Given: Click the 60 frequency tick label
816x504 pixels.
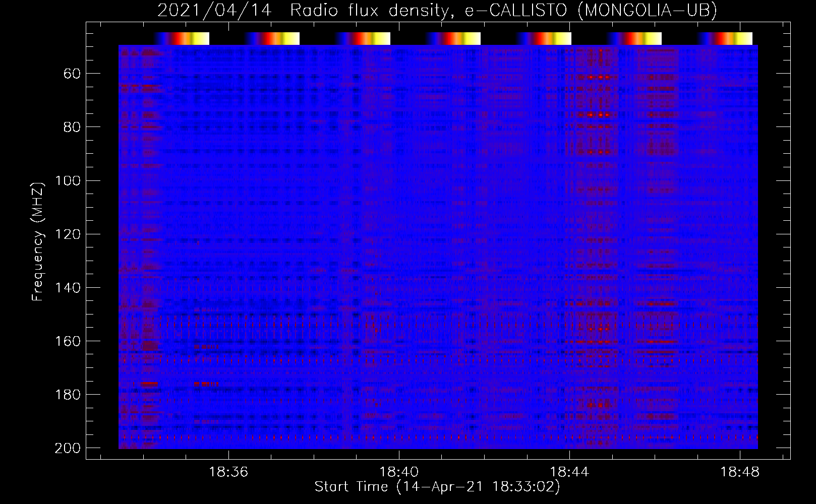Looking at the screenshot, I should point(72,74).
